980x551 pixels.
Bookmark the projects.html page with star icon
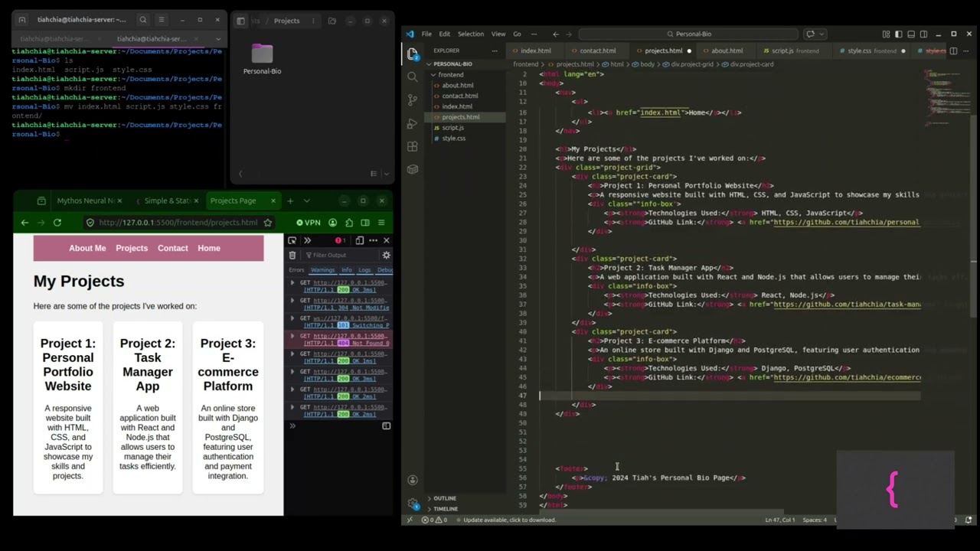click(268, 223)
